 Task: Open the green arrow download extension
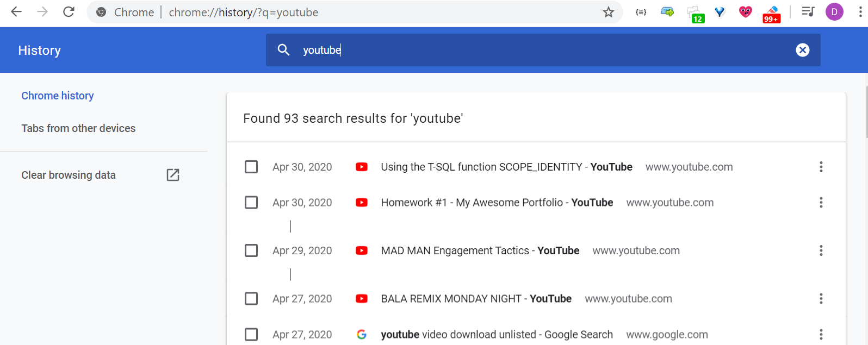(667, 11)
